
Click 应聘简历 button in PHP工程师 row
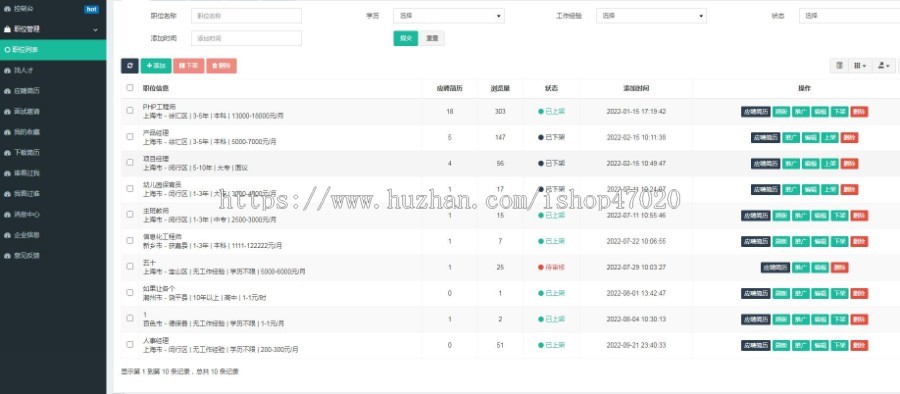pos(755,111)
